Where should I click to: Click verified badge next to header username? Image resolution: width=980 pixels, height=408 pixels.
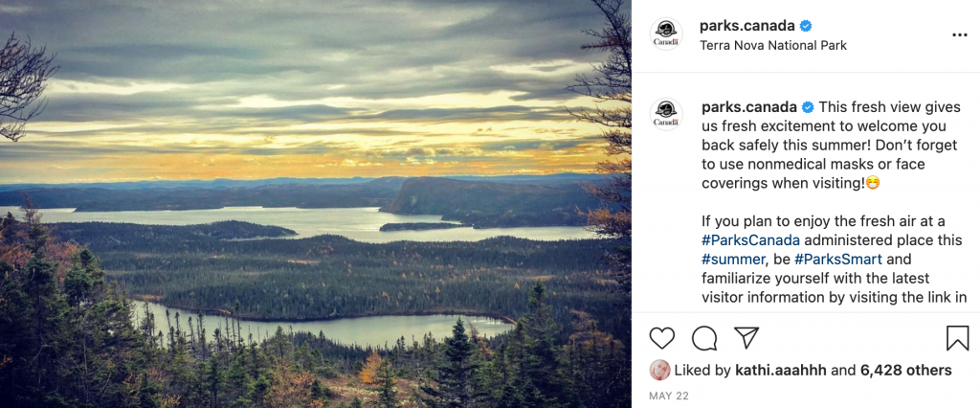pos(806,26)
